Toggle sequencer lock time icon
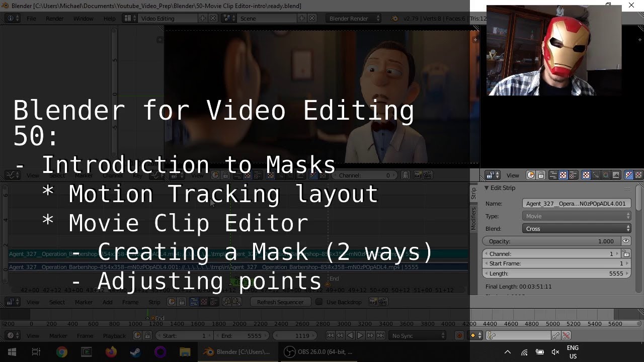 click(181, 302)
